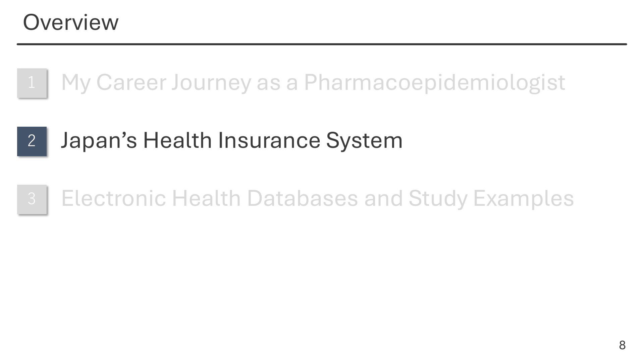
Task: Select the slide number 8
Action: click(622, 345)
